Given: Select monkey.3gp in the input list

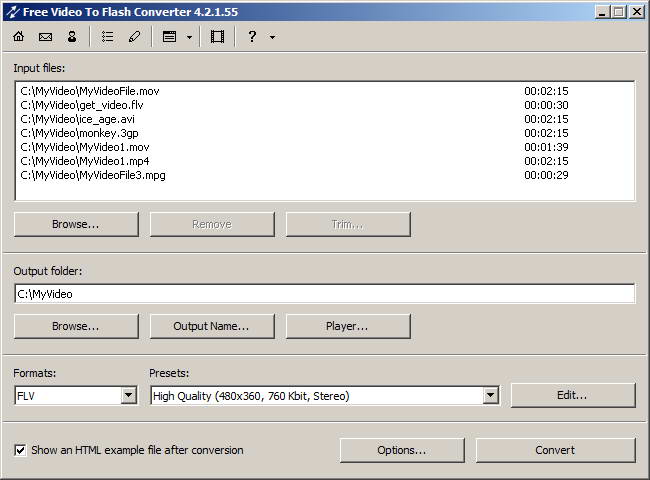Looking at the screenshot, I should [76, 133].
